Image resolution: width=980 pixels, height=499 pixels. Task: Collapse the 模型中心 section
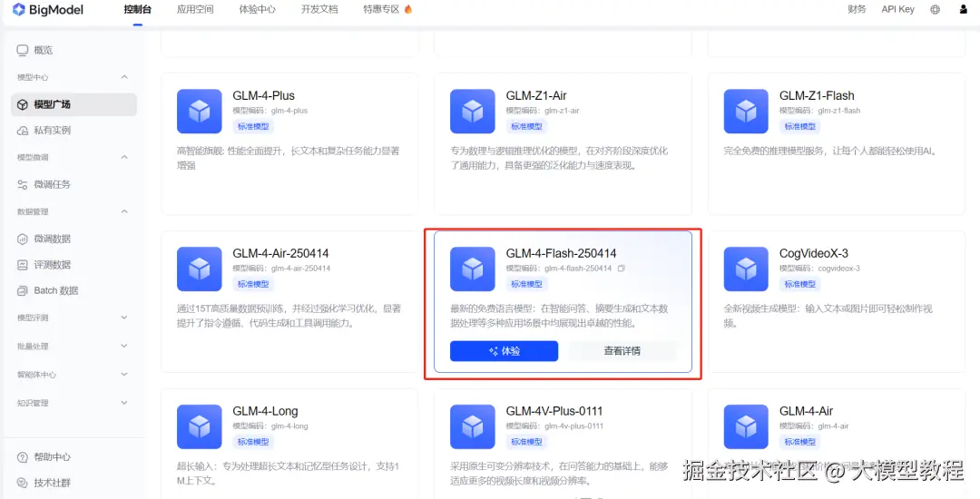124,77
